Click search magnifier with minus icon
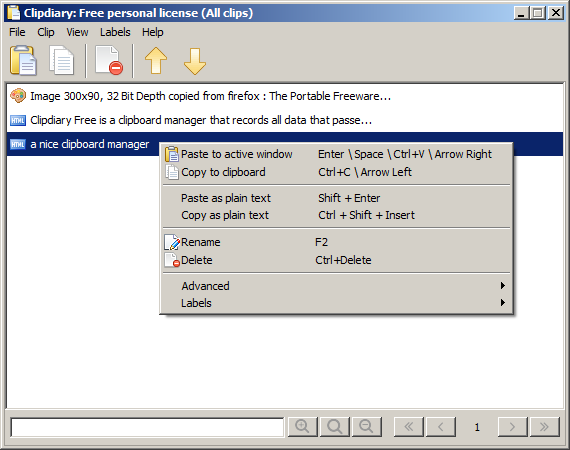 point(366,427)
